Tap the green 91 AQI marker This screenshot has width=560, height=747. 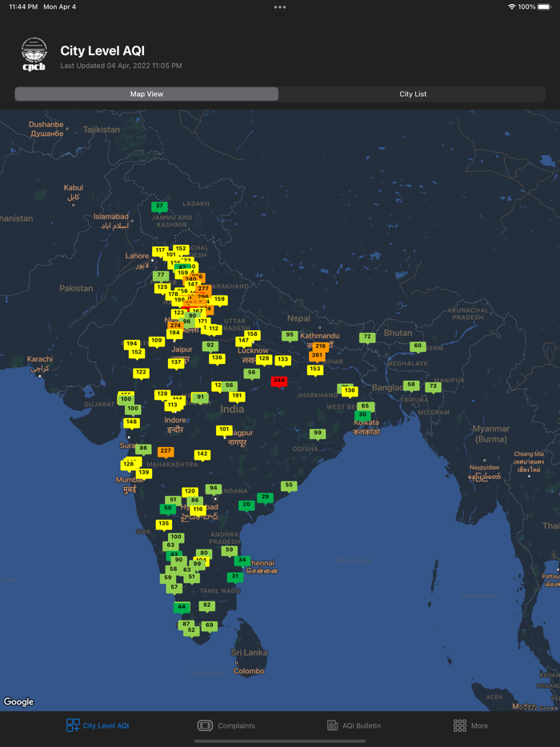click(x=200, y=397)
